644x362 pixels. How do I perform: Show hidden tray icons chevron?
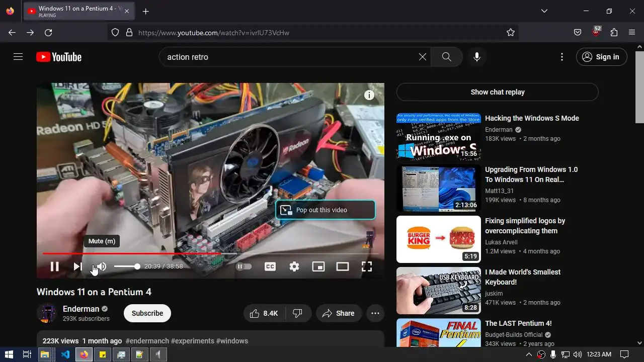point(529,354)
